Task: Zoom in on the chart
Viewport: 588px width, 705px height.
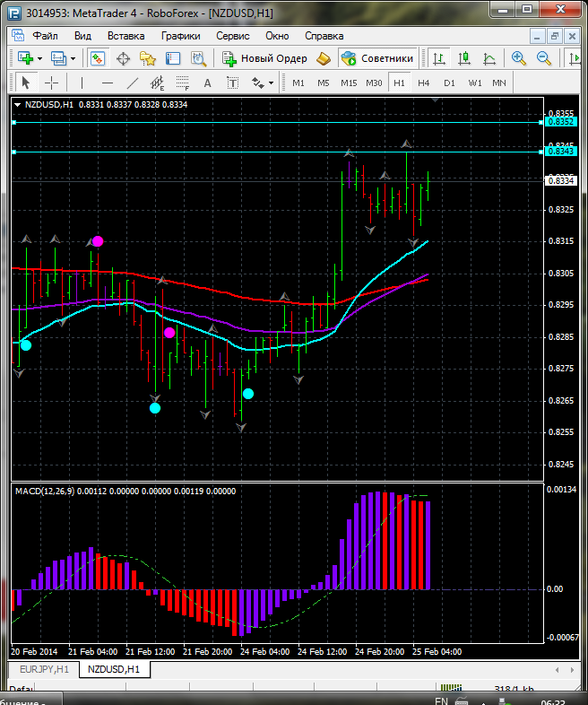Action: click(x=519, y=58)
